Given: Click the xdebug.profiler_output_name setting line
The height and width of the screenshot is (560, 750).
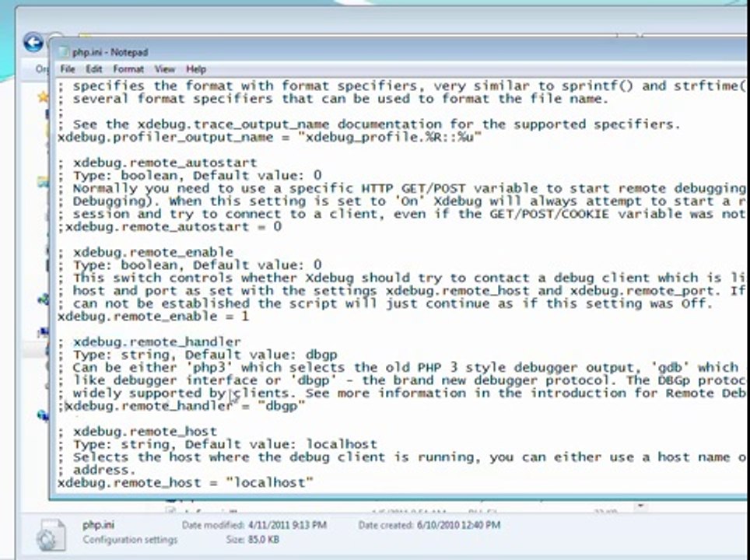Looking at the screenshot, I should (x=269, y=137).
